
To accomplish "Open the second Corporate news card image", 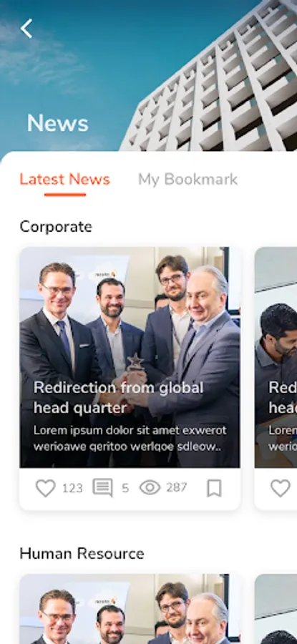I will click(x=276, y=357).
